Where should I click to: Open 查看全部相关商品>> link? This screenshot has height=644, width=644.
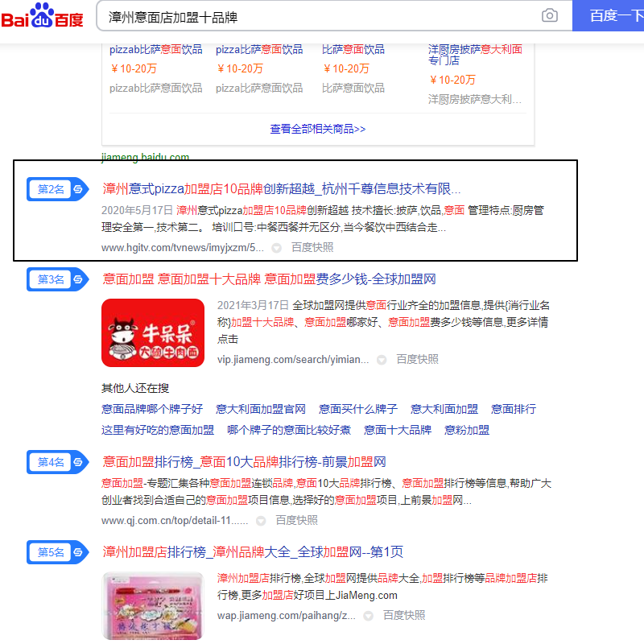pos(317,129)
